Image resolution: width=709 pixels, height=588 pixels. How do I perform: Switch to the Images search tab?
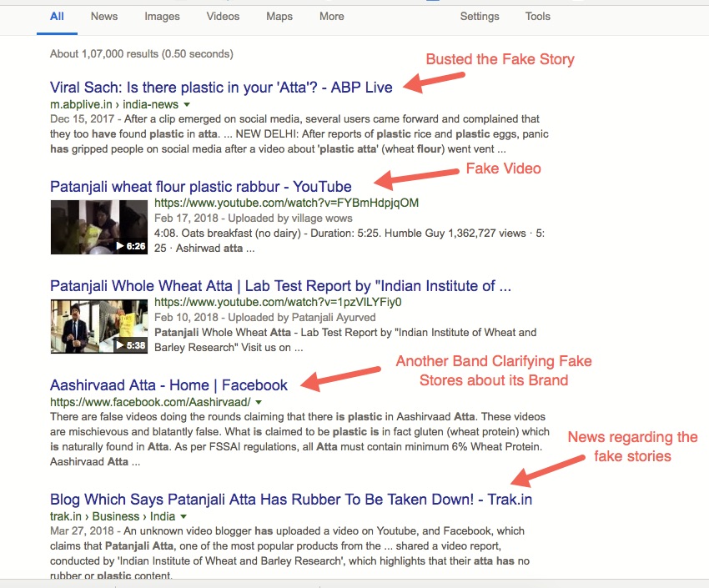pyautogui.click(x=162, y=17)
